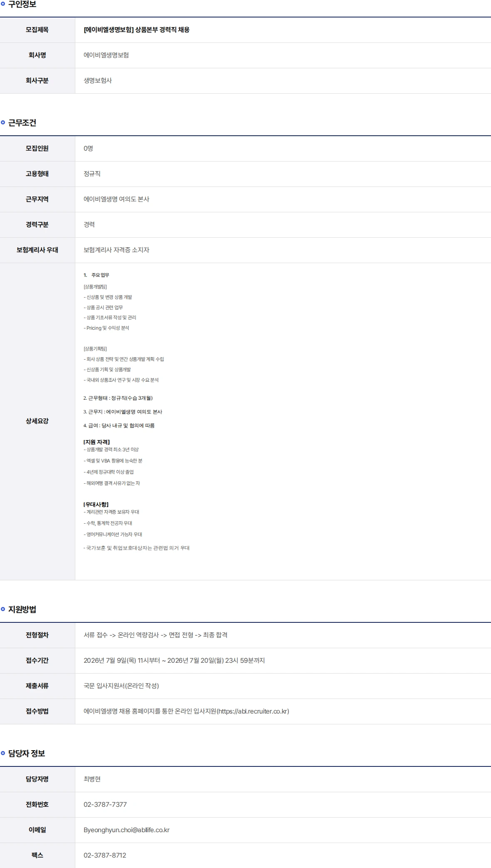Image resolution: width=491 pixels, height=868 pixels.
Task: Click the 근무지역 row label
Action: pyautogui.click(x=37, y=199)
